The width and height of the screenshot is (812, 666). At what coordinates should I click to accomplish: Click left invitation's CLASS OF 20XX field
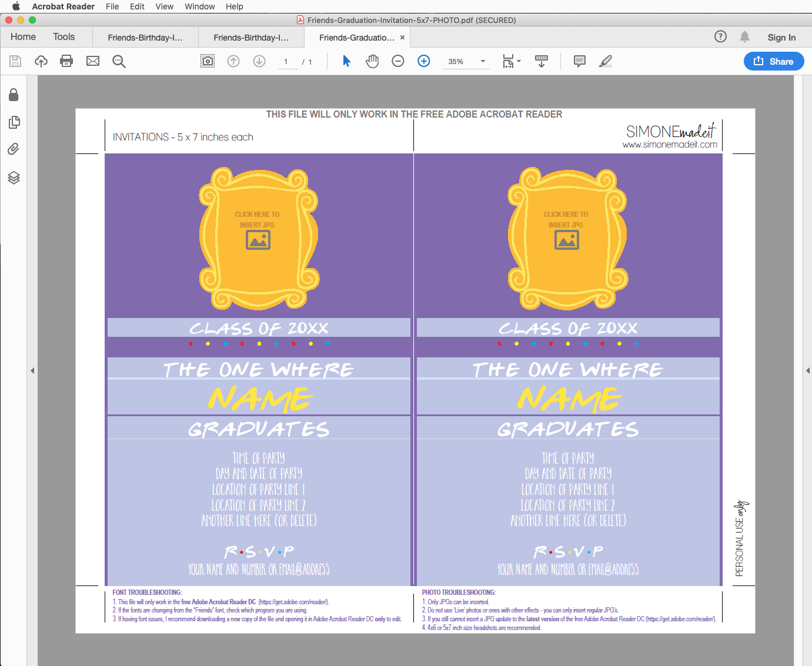point(259,327)
